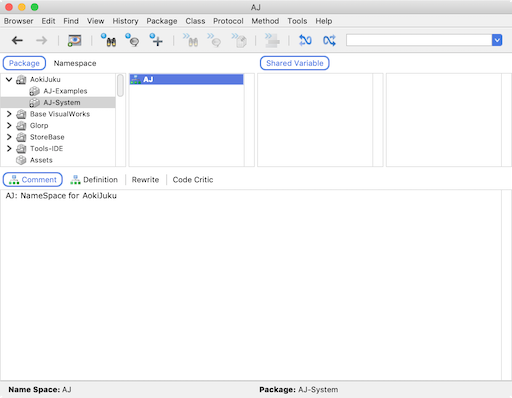The height and width of the screenshot is (398, 512).
Task: Select Base VisualWorks in package list
Action: coord(58,114)
